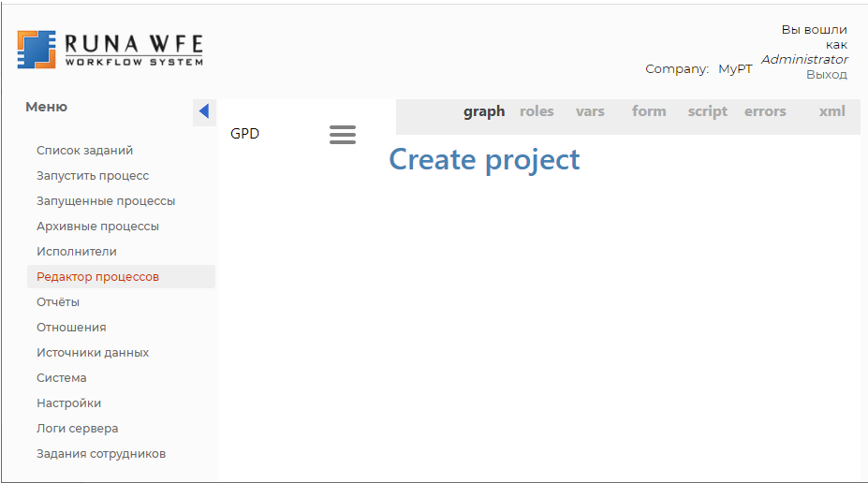Select Запустить процесс in the menu
Image resolution: width=868 pixels, height=483 pixels.
[93, 176]
